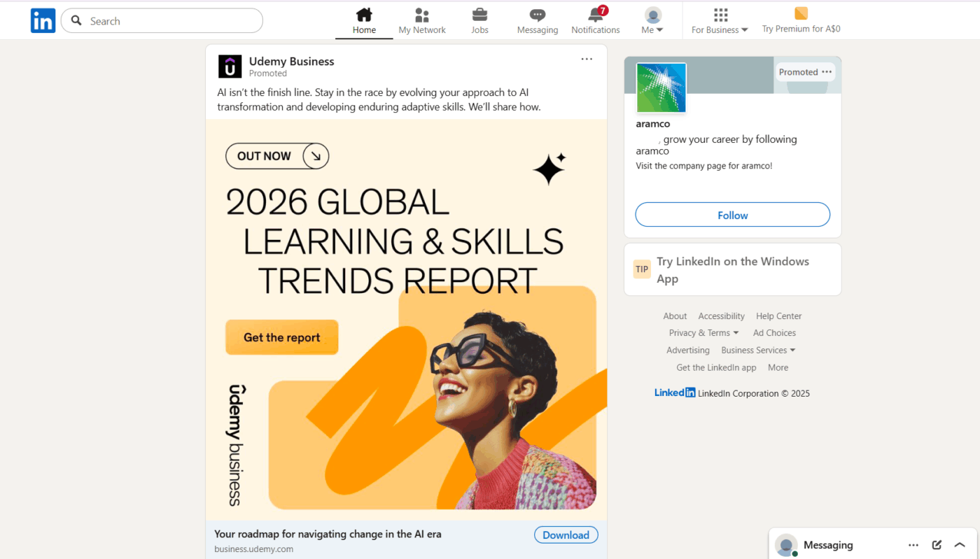
Task: Compose a new message with the pencil icon
Action: (937, 544)
